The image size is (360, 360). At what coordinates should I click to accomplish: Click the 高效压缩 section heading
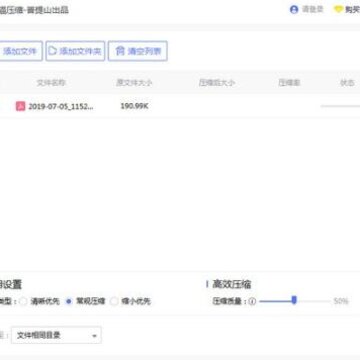pyautogui.click(x=232, y=284)
